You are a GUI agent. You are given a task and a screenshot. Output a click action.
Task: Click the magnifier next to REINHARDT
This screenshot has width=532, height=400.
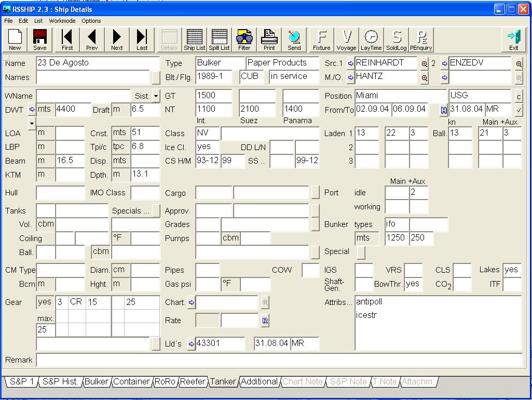[x=425, y=63]
